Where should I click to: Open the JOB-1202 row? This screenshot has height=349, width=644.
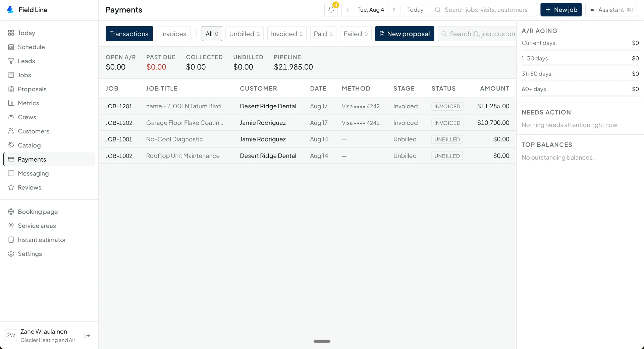pos(307,123)
